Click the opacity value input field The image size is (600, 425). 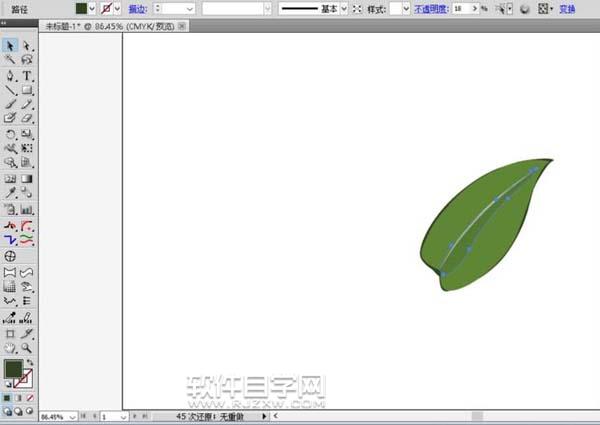pos(462,8)
